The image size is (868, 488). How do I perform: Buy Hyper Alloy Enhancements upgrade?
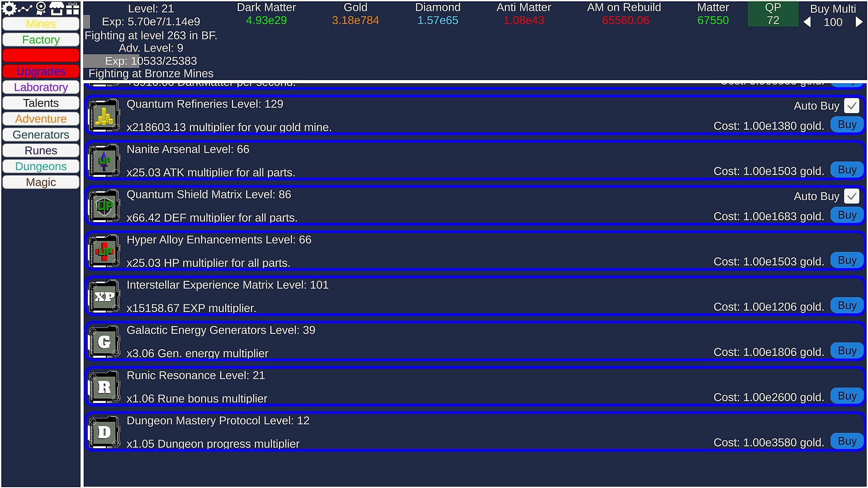(x=847, y=261)
